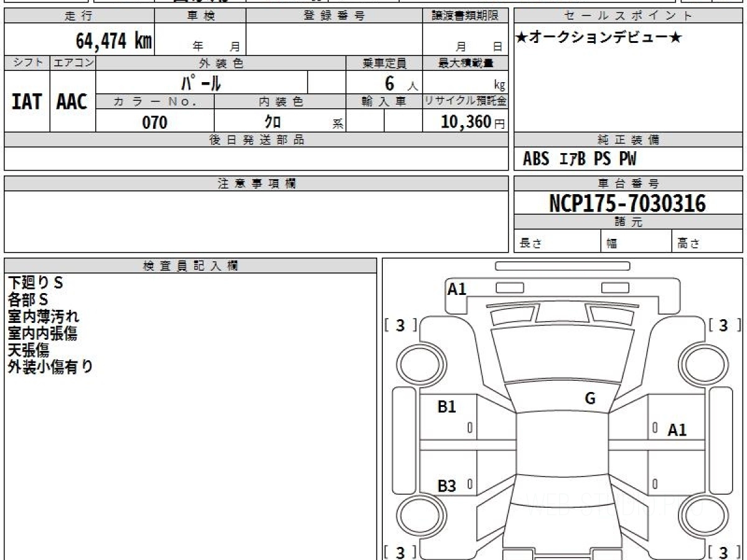
Task: Click the 後日発送部品 section header
Action: (x=256, y=140)
